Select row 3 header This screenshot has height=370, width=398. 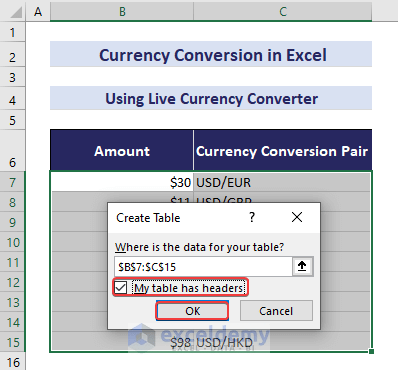click(x=13, y=77)
